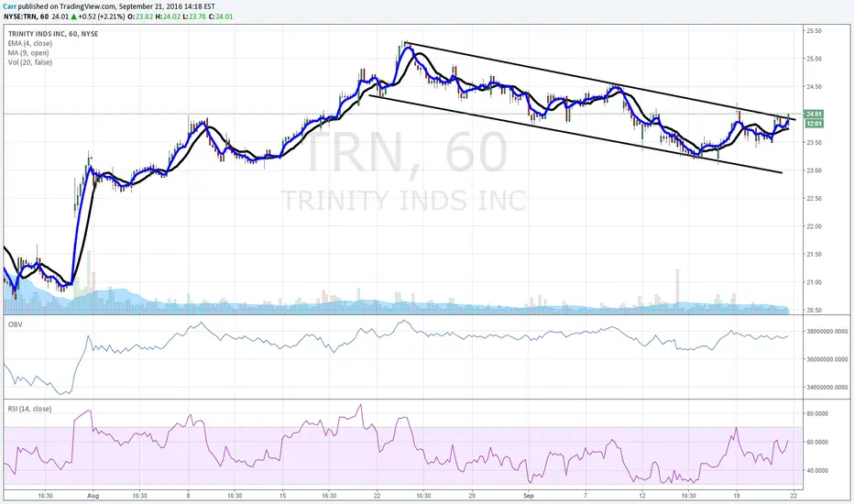The height and width of the screenshot is (504, 854).
Task: Click the +0.52 (+2.21%) change text
Action: tap(103, 16)
